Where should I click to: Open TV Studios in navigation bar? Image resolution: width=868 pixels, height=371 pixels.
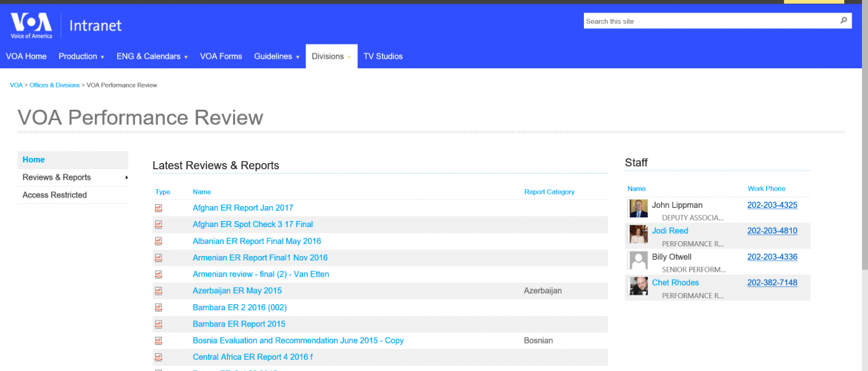click(383, 56)
